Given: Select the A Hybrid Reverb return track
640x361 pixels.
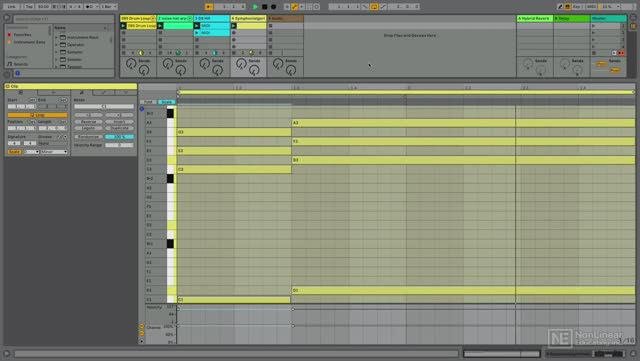Looking at the screenshot, I should click(535, 18).
